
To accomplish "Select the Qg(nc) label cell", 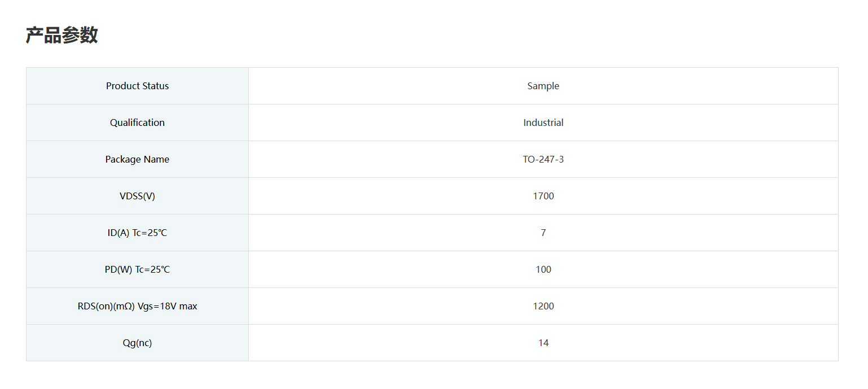I will click(137, 343).
